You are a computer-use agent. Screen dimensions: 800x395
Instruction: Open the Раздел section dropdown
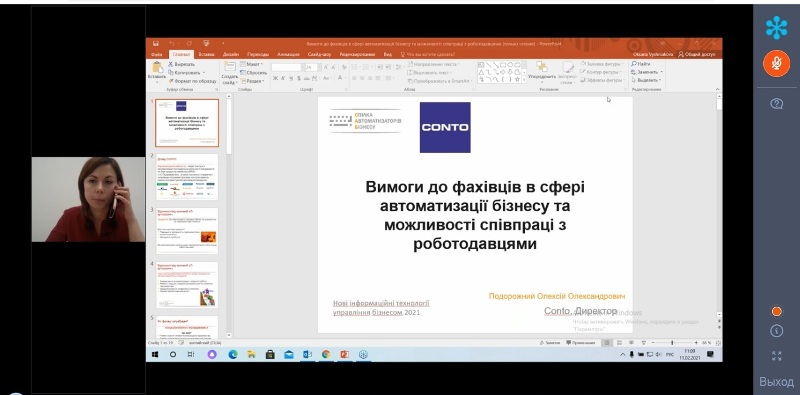(x=252, y=81)
